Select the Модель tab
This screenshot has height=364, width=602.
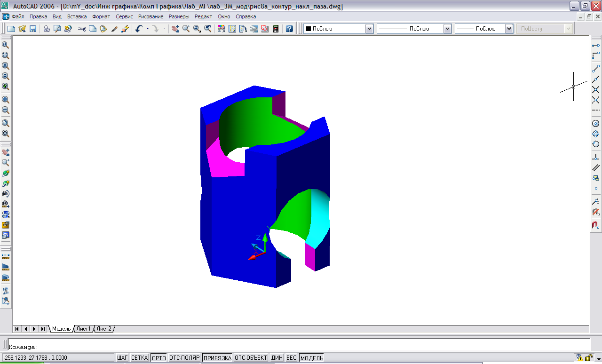[x=61, y=329]
